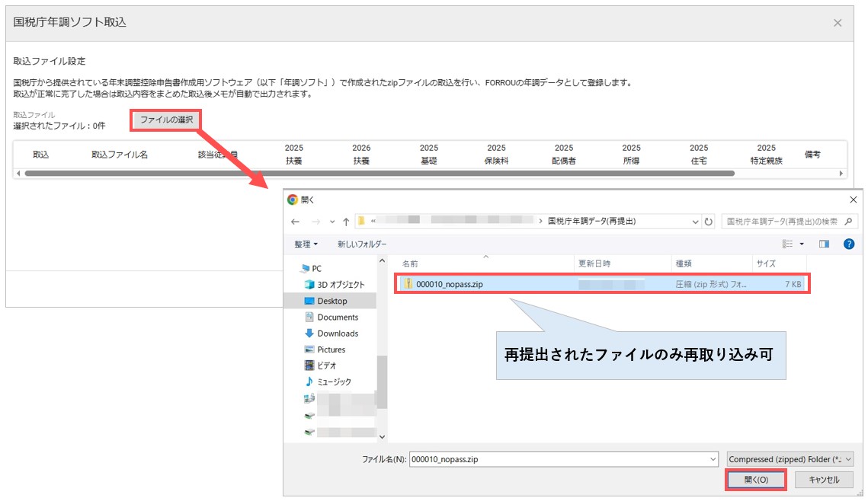
Task: Click the 2025 特定親族 column header
Action: click(x=767, y=155)
